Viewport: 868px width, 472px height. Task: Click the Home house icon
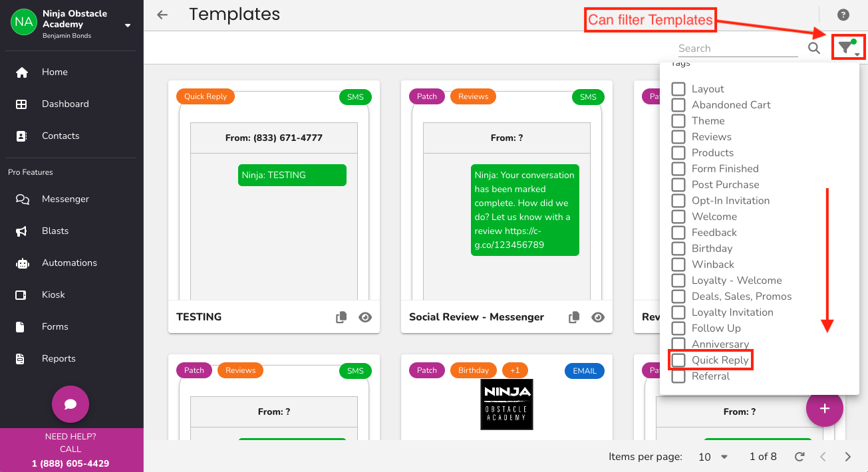(22, 72)
